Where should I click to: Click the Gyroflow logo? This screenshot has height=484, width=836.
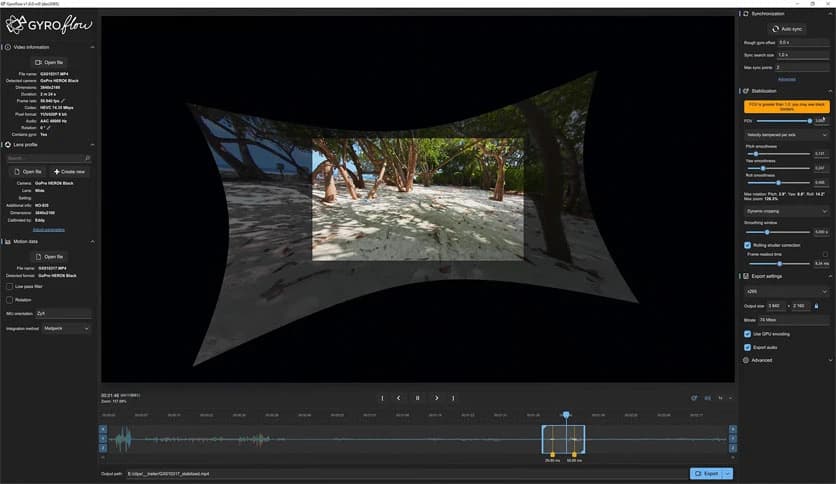[49, 24]
